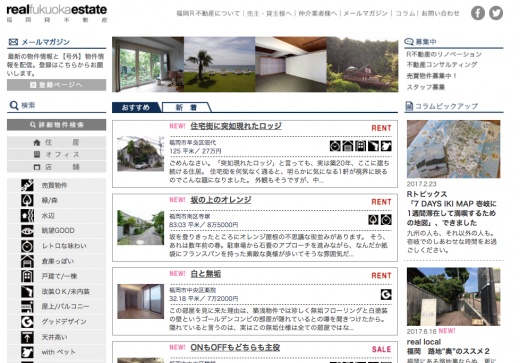Click retro clock icon in ロッジ listing
520x363 pixels.
tap(335, 146)
